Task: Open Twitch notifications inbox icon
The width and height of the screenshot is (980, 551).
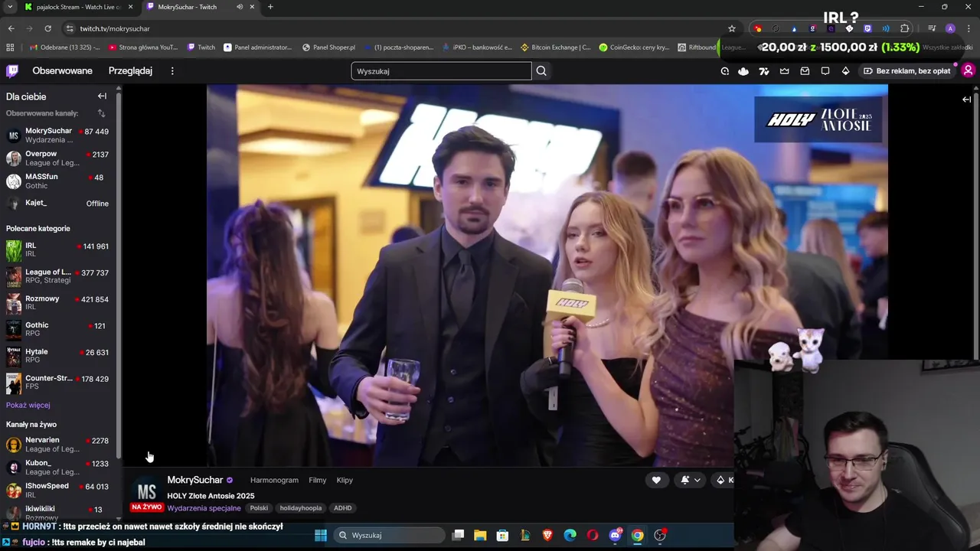Action: tap(805, 71)
